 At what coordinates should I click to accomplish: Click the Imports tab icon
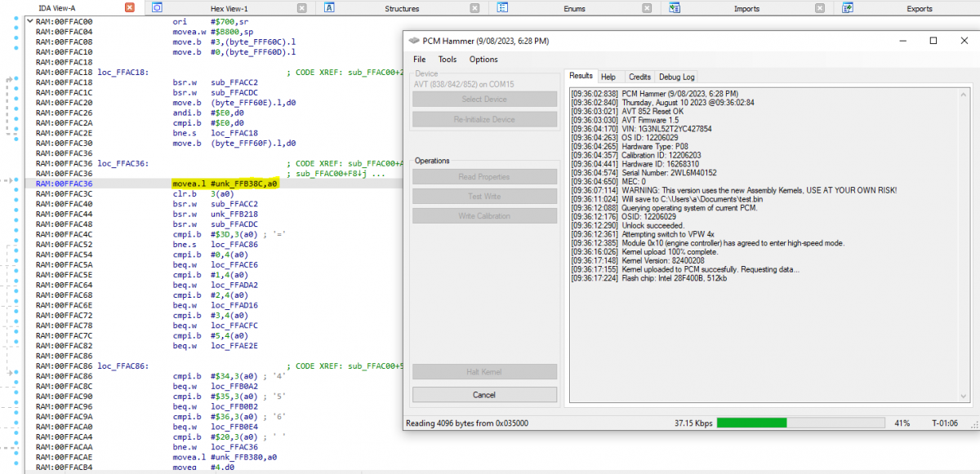click(x=675, y=8)
